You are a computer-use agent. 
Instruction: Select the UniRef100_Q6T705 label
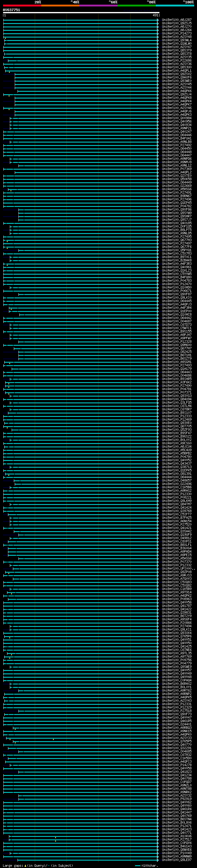coord(177,426)
